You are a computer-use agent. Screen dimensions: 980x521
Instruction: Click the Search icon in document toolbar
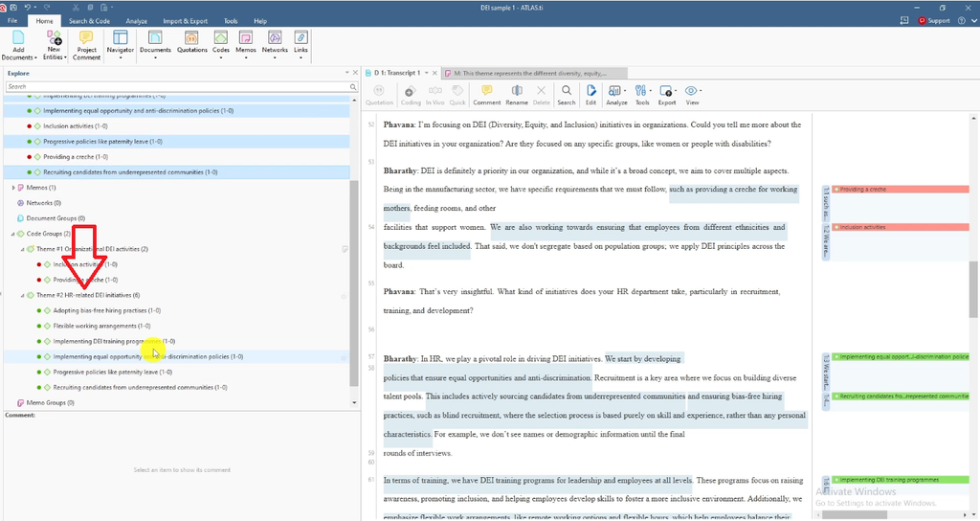click(x=567, y=95)
